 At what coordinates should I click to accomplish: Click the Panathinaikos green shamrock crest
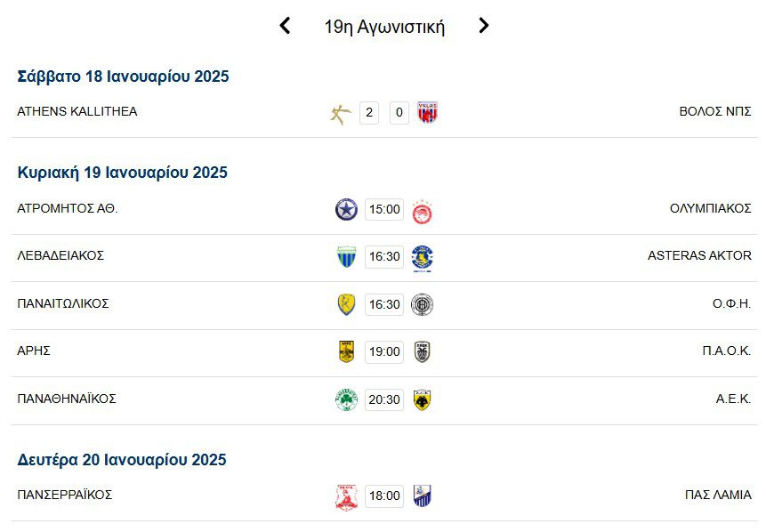pos(346,400)
